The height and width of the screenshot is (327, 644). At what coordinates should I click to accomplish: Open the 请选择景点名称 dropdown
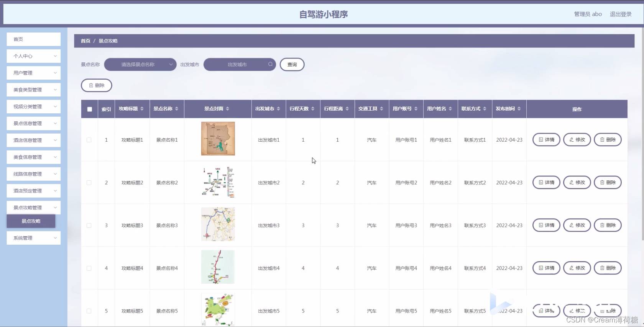pos(140,64)
